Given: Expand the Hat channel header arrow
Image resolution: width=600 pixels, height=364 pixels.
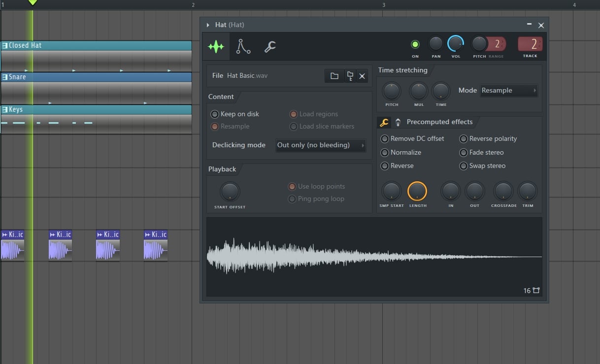Looking at the screenshot, I should 207,25.
